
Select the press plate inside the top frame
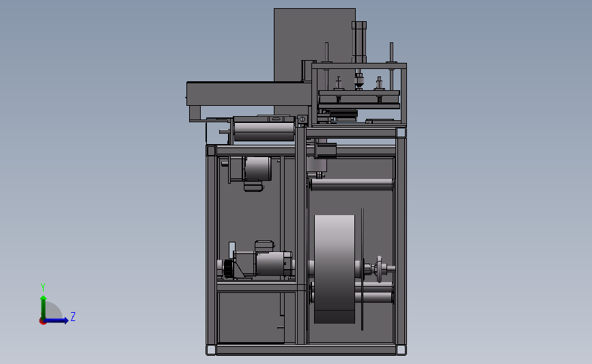pyautogui.click(x=359, y=99)
